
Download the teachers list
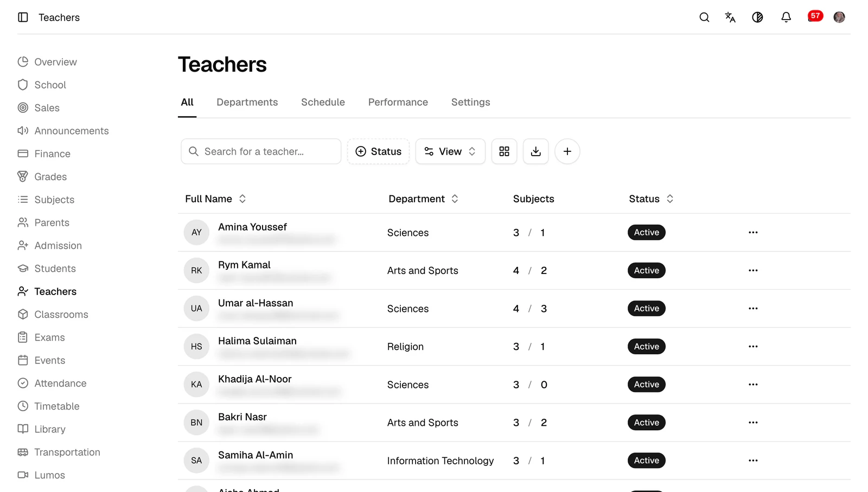pyautogui.click(x=535, y=151)
